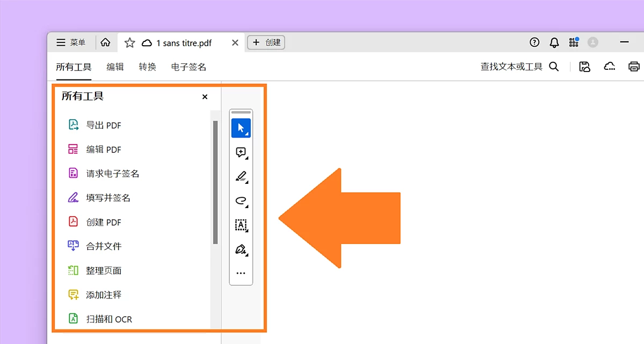Activate the freehand drawing tool
This screenshot has height=344, width=644.
241,200
